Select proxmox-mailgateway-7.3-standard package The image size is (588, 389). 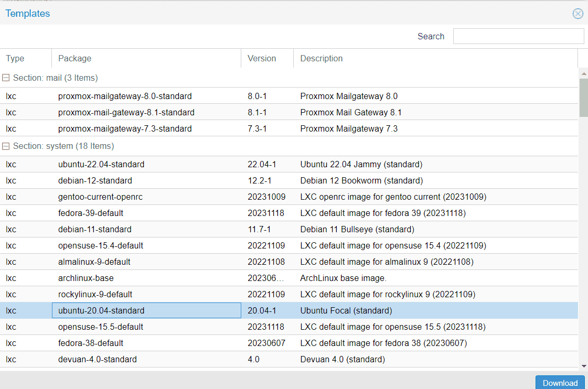[x=125, y=129]
